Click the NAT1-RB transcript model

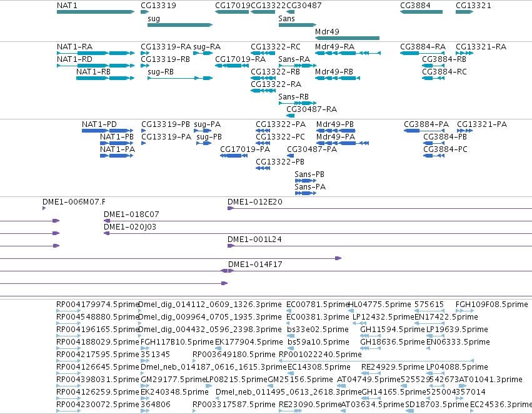pyautogui.click(x=106, y=78)
